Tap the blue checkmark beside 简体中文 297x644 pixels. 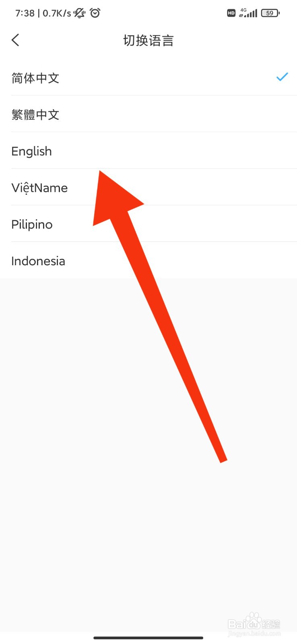click(x=282, y=77)
